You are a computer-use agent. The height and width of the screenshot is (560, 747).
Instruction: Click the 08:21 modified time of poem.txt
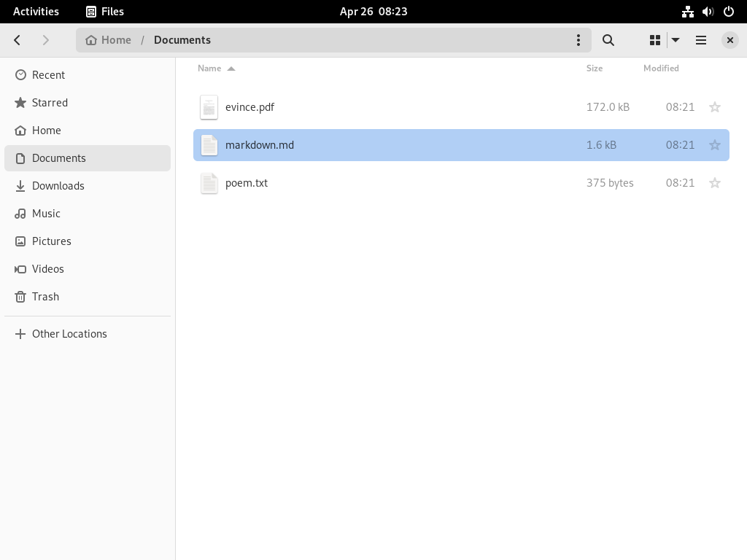click(680, 183)
